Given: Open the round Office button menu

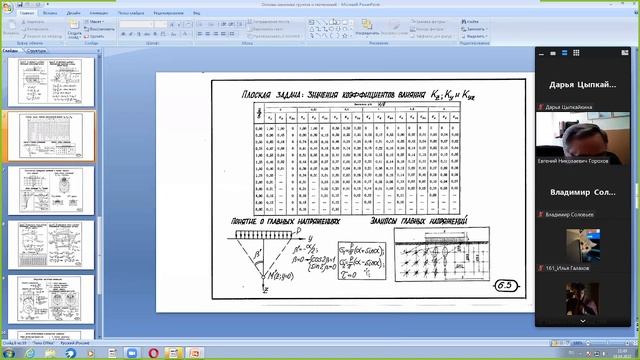Looking at the screenshot, I should [7, 8].
